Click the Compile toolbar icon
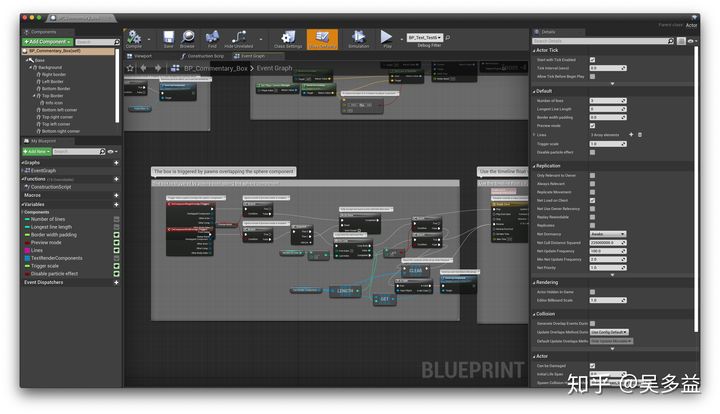 point(134,38)
